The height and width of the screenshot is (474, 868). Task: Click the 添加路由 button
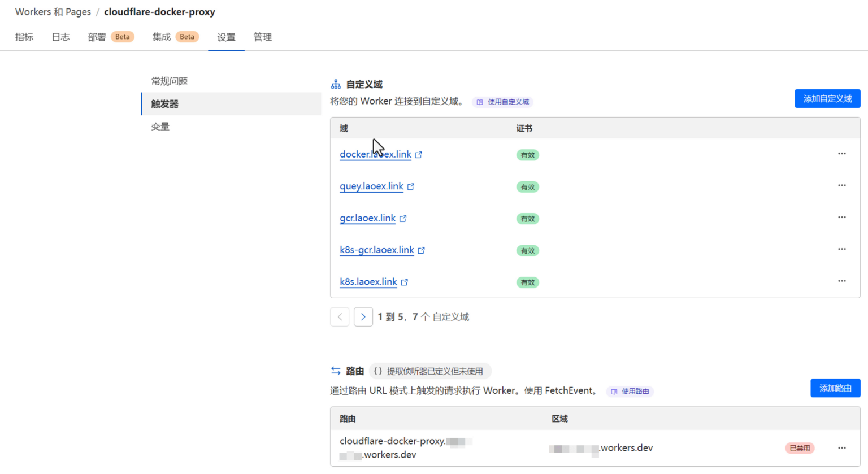point(835,388)
